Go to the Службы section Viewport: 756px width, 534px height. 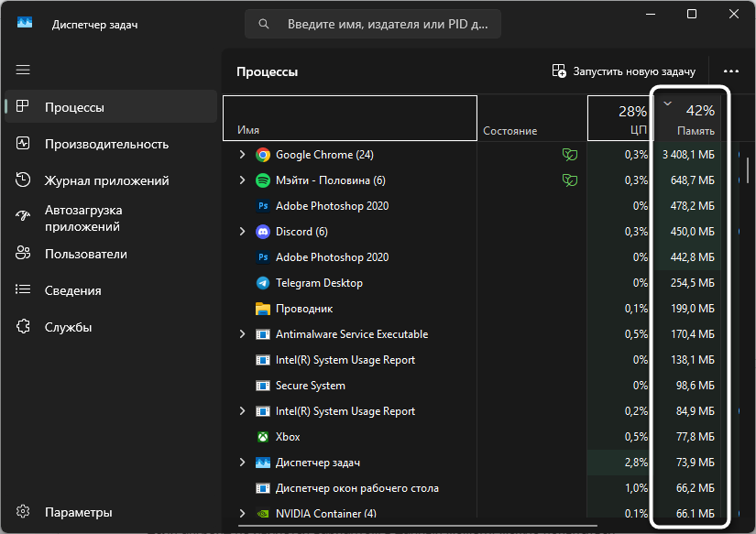point(68,327)
